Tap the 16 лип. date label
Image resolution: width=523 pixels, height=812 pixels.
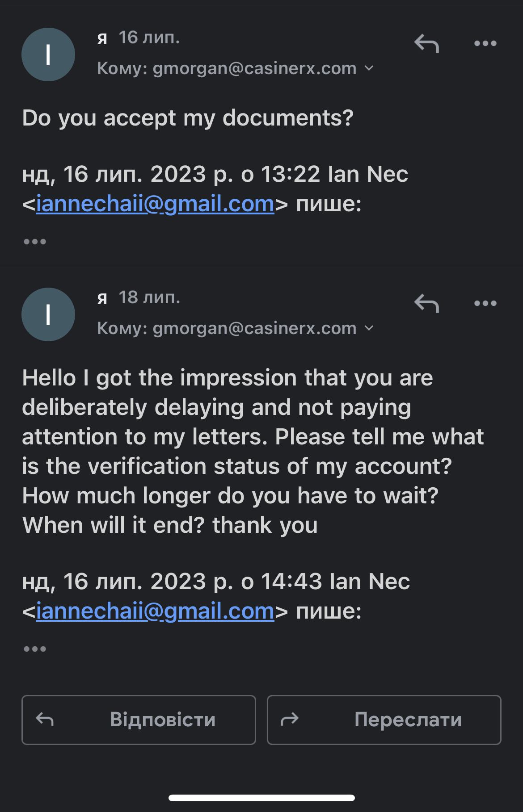pos(149,38)
